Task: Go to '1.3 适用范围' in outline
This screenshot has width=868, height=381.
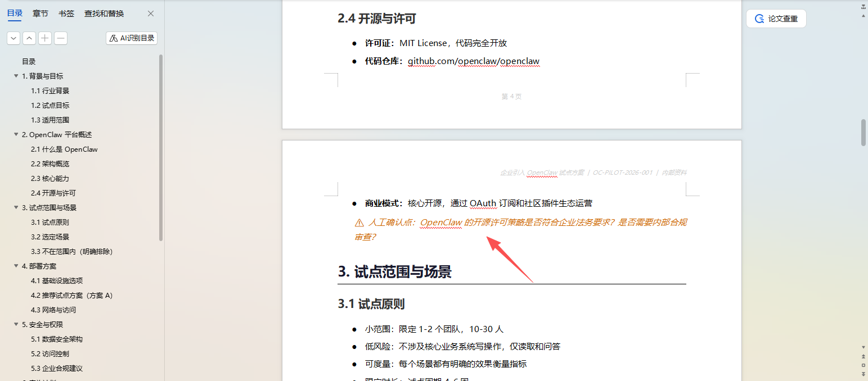Action: pos(50,120)
